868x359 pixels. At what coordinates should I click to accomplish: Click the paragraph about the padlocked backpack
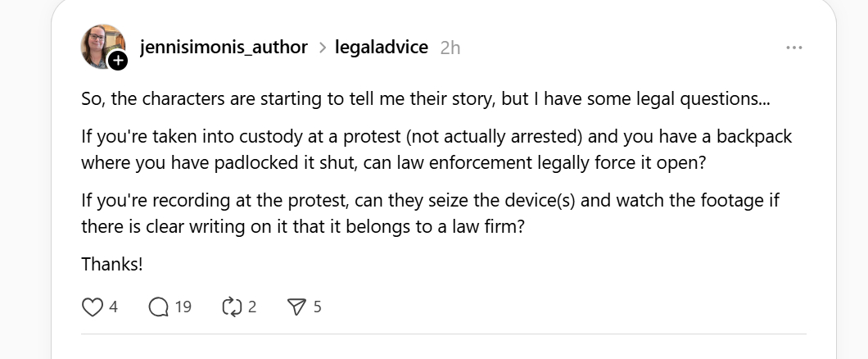point(436,148)
